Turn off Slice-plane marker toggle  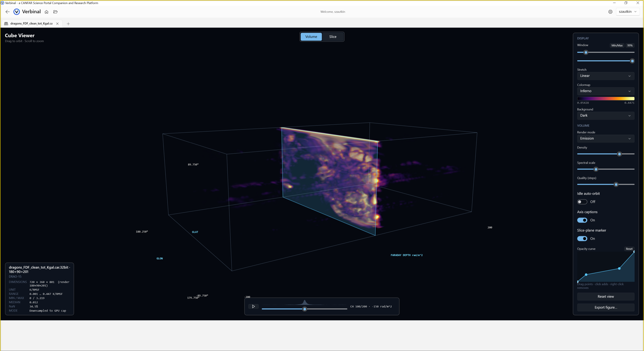(x=582, y=239)
